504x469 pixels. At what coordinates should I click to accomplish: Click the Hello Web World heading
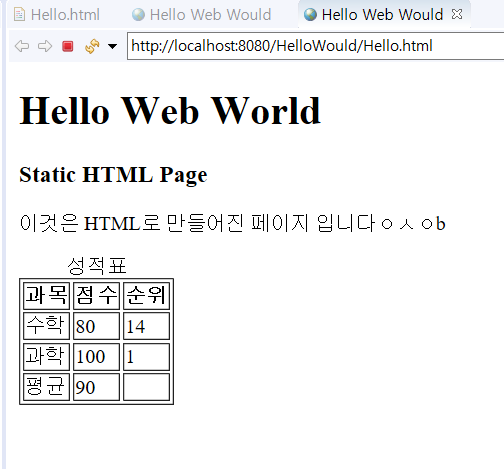point(170,110)
